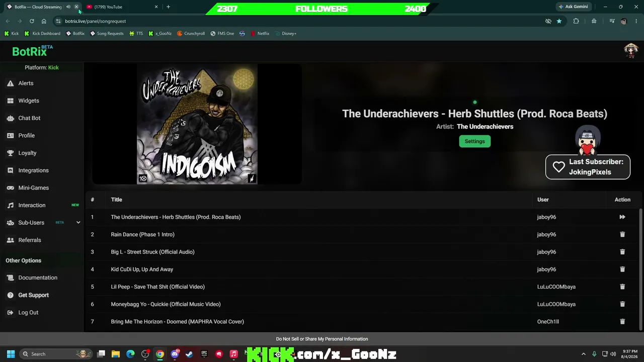Open a new browser tab

[168, 7]
